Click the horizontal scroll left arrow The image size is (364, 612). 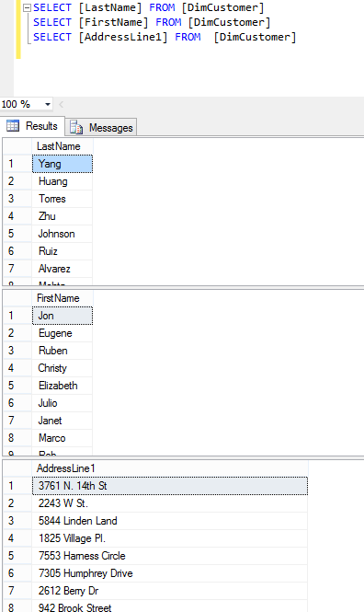61,104
